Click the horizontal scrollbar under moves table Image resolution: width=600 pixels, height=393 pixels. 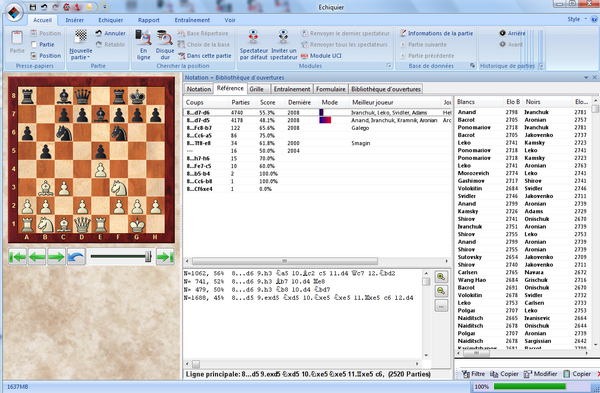coord(285,261)
